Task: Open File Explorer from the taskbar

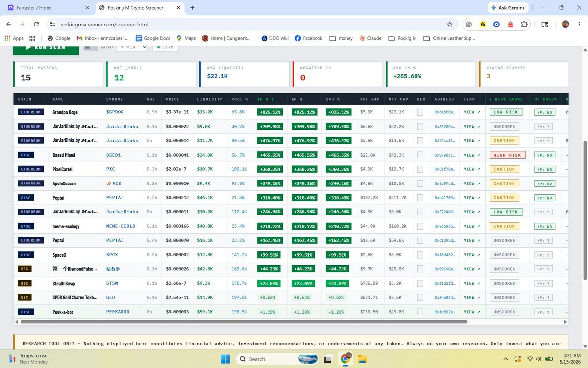Action: [362, 359]
